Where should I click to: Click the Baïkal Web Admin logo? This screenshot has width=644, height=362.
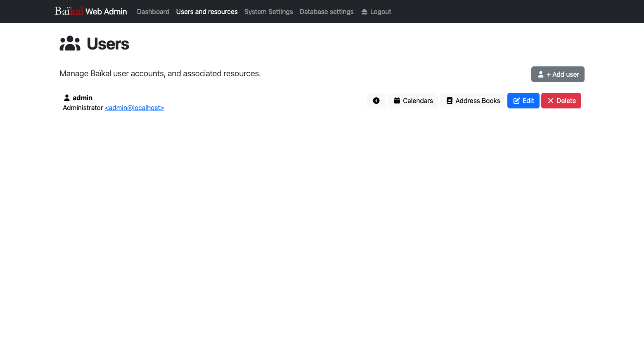[91, 11]
